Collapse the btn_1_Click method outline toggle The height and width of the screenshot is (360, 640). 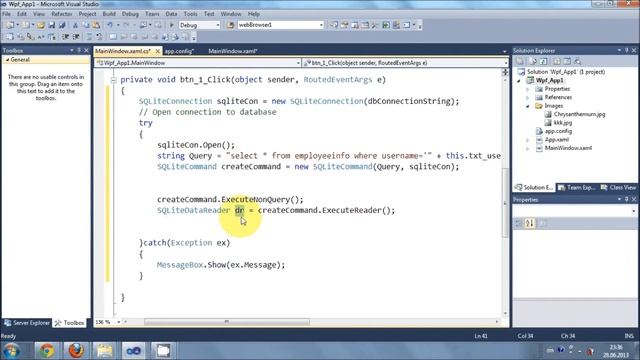point(113,80)
